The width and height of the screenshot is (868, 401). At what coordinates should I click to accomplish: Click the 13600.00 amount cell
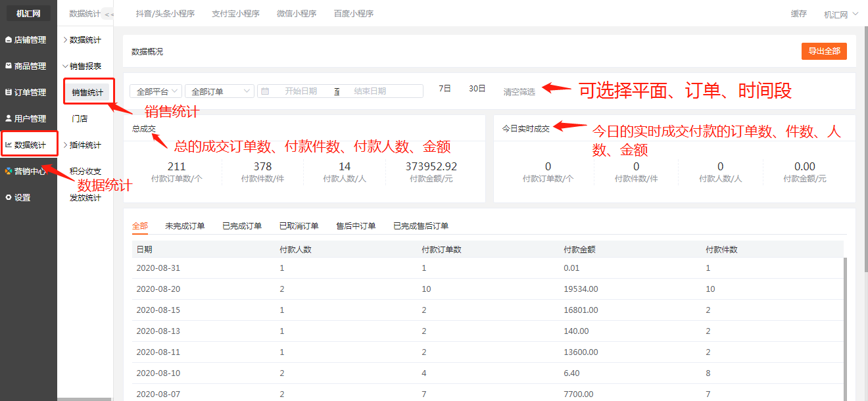click(x=581, y=352)
